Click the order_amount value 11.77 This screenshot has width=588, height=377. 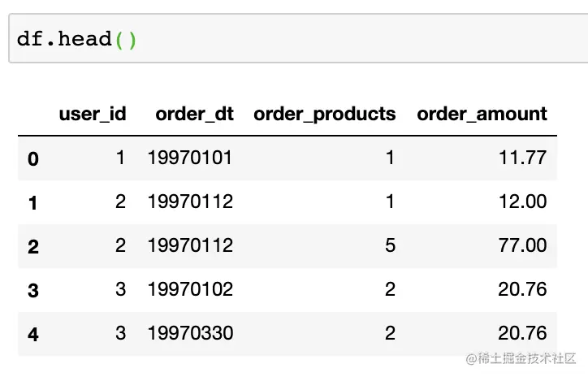(522, 158)
